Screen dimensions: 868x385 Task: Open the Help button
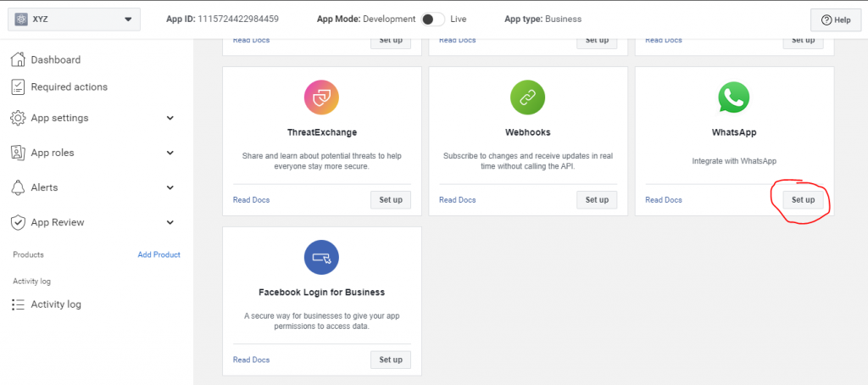836,20
